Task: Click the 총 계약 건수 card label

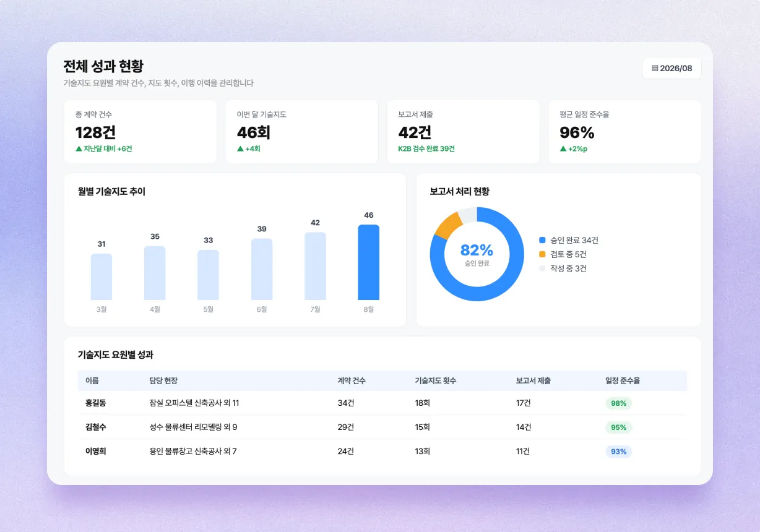Action: pos(93,114)
